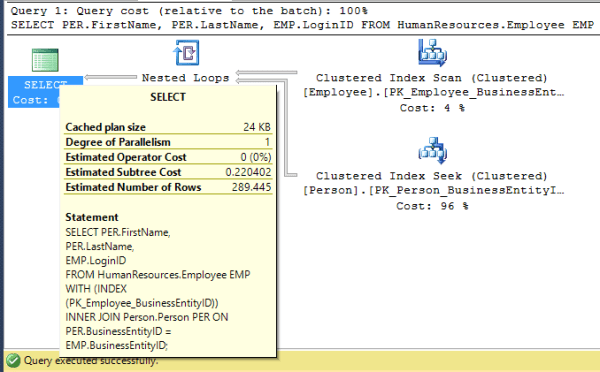
Task: Click the 'Query 1: Query cost' header line
Action: coord(189,11)
